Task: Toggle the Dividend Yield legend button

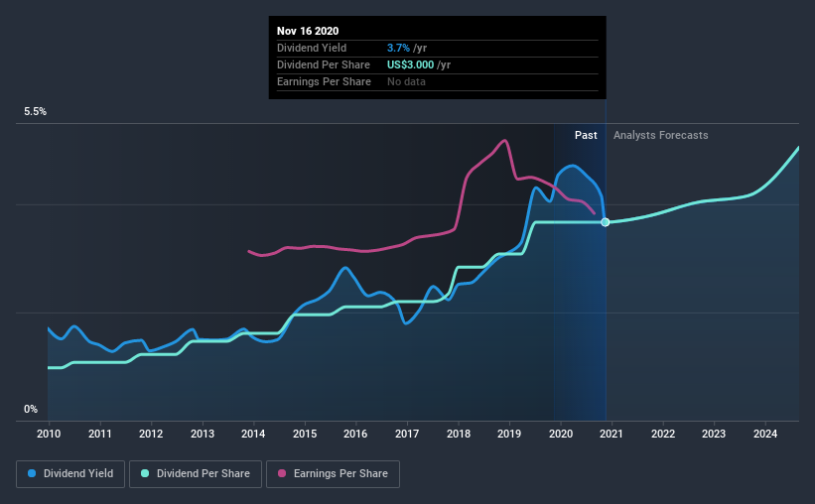Action: click(x=70, y=474)
